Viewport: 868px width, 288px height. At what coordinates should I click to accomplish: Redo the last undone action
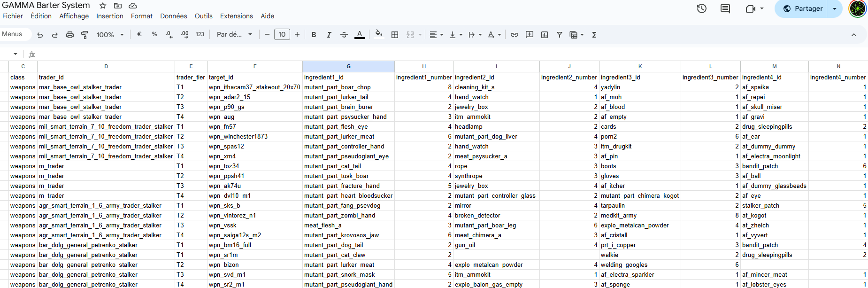click(55, 35)
